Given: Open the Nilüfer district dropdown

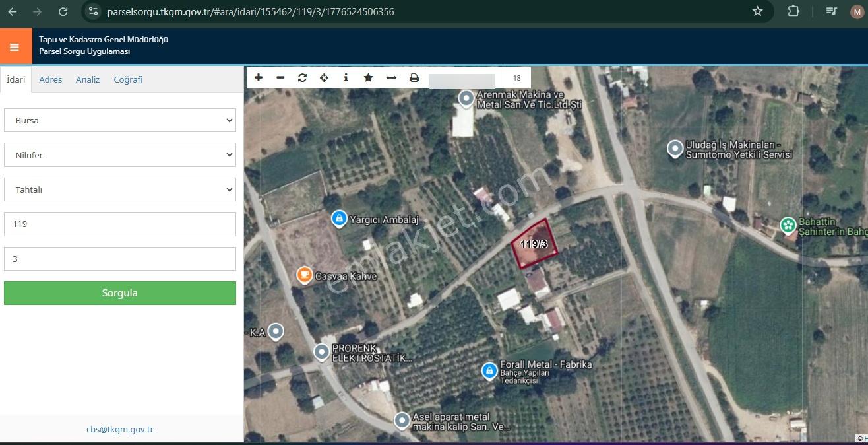Looking at the screenshot, I should (x=120, y=155).
